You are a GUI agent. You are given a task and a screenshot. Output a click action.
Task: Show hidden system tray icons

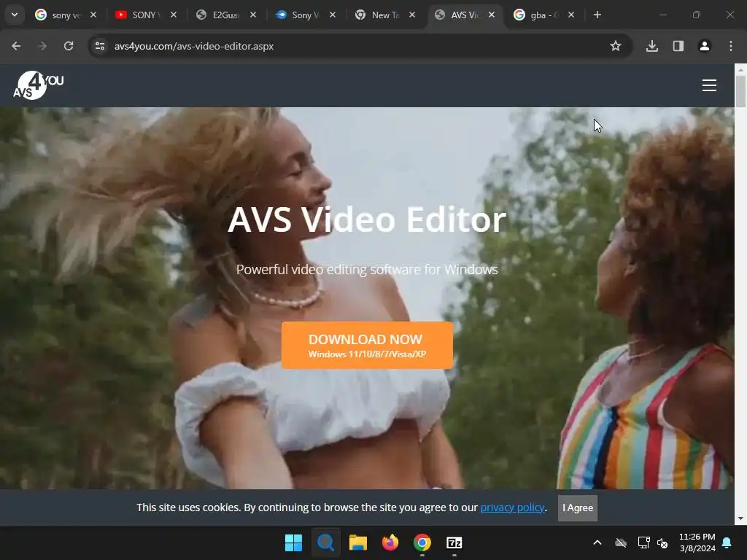[597, 542]
